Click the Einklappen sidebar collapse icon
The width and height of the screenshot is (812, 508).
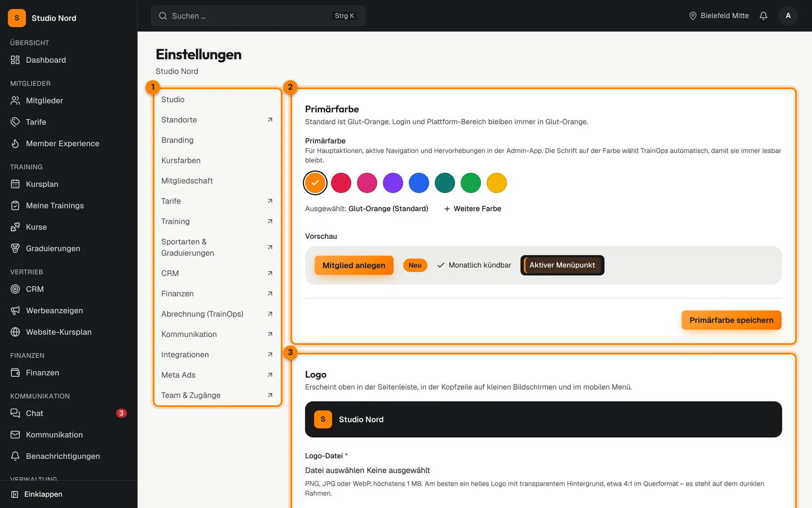coord(14,494)
